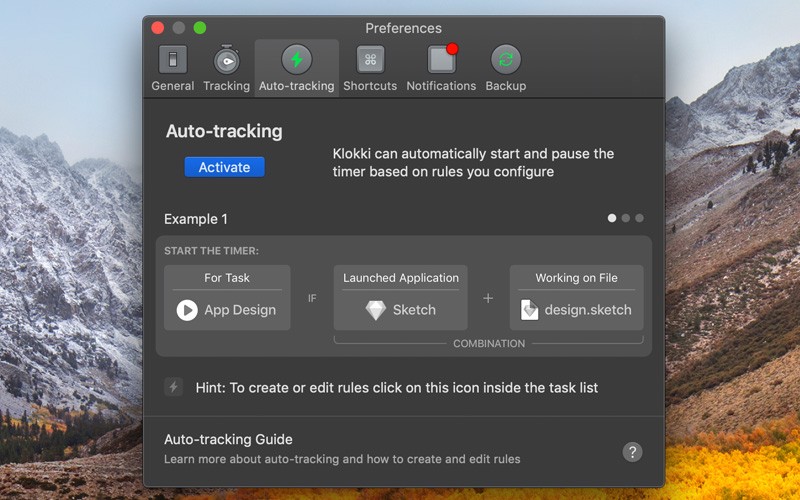The image size is (800, 500).
Task: Click the 'Launched Application' card header
Action: coord(401,278)
